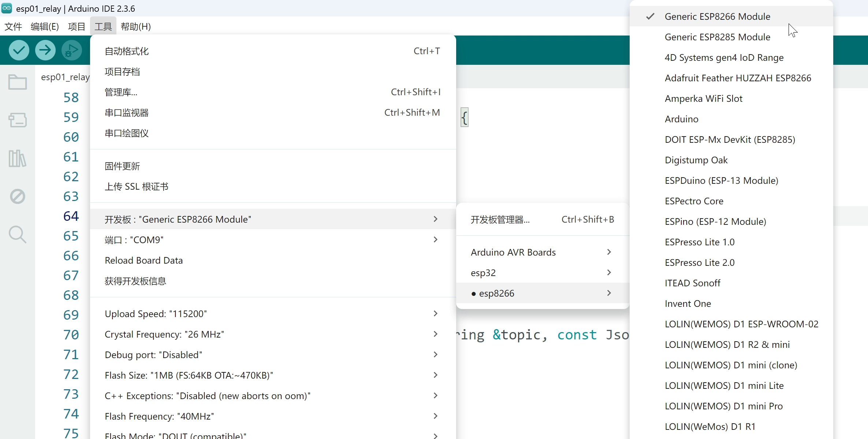Choose ESPectro Core board
Image resolution: width=868 pixels, height=439 pixels.
pos(731,201)
